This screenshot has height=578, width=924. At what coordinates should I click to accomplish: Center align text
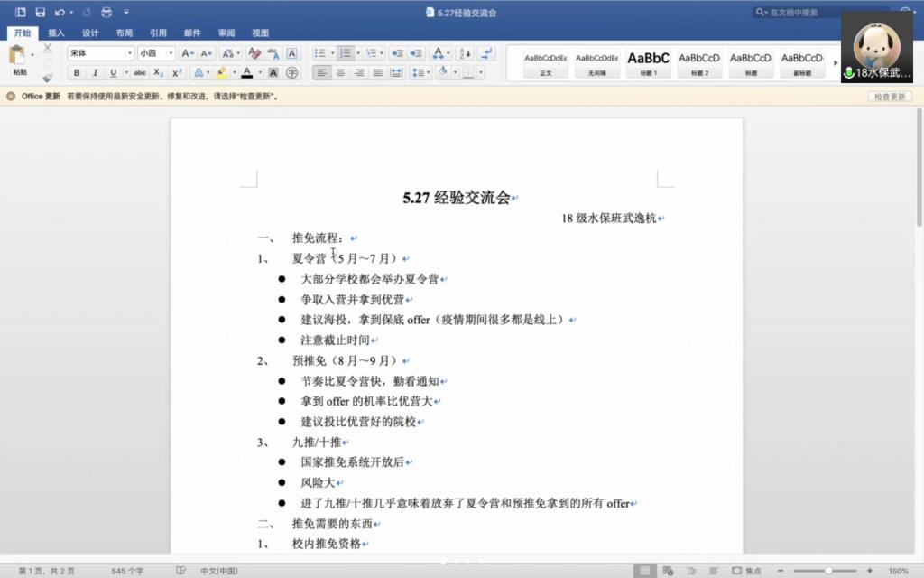point(340,72)
